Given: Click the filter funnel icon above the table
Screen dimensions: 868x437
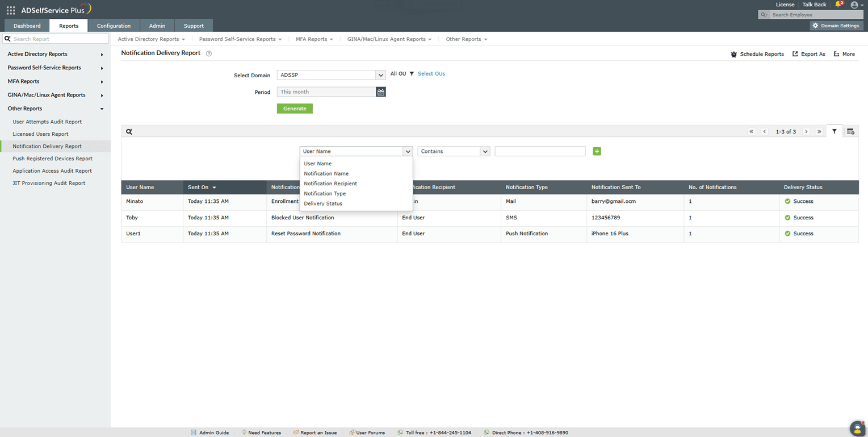Looking at the screenshot, I should point(834,131).
